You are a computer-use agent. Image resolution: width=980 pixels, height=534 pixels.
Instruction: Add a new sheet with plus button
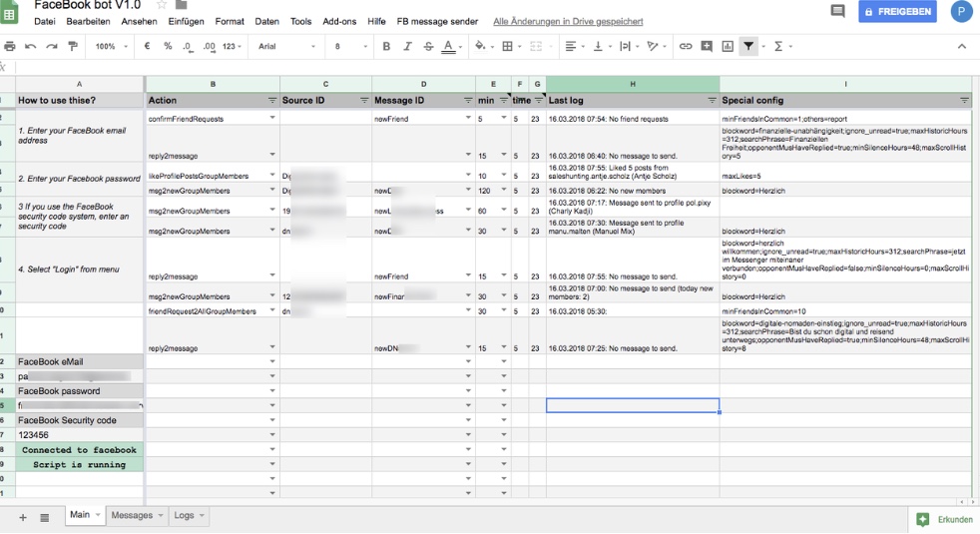pos(23,517)
